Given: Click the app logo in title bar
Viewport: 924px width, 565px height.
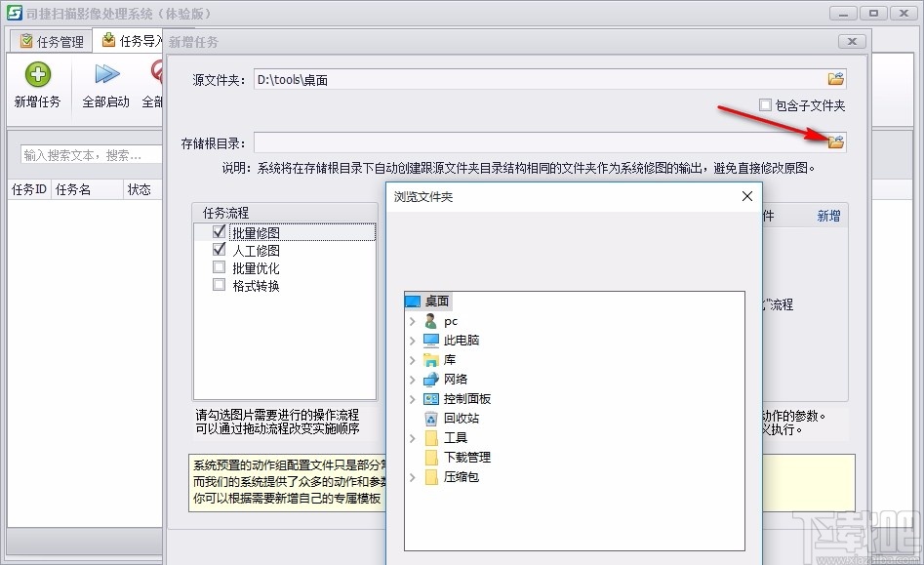Looking at the screenshot, I should click(x=14, y=13).
